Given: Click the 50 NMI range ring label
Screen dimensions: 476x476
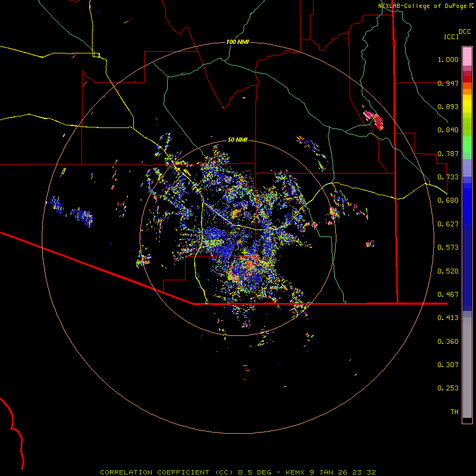Looking at the screenshot, I should [x=237, y=140].
